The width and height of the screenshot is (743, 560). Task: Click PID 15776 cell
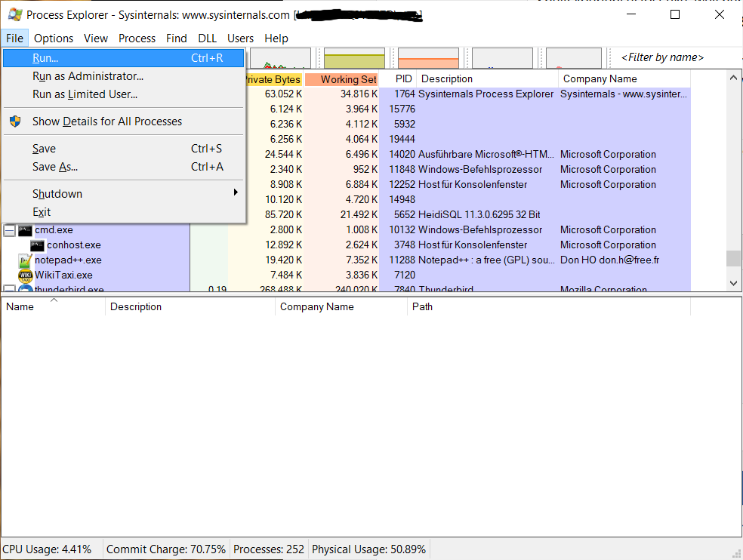pyautogui.click(x=402, y=109)
